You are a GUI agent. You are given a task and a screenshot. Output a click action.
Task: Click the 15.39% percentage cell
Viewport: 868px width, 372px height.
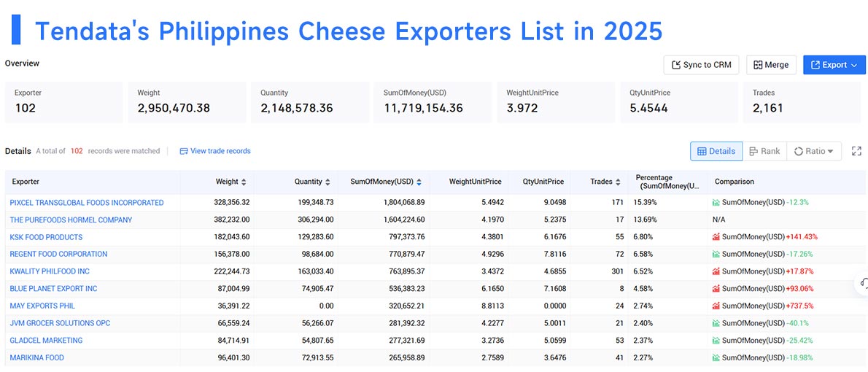[644, 203]
